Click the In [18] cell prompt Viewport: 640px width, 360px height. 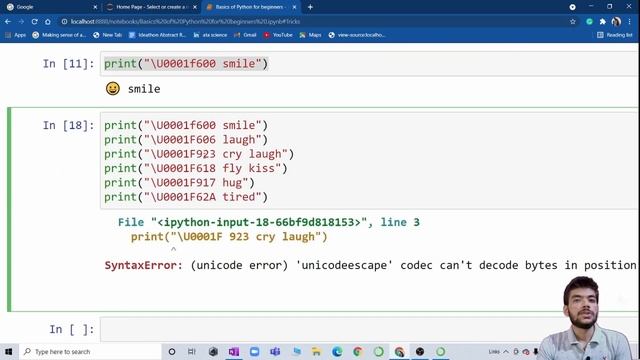(x=68, y=125)
